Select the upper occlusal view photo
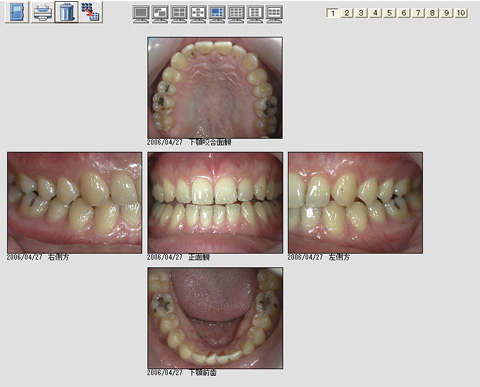The height and width of the screenshot is (387, 480). click(215, 88)
